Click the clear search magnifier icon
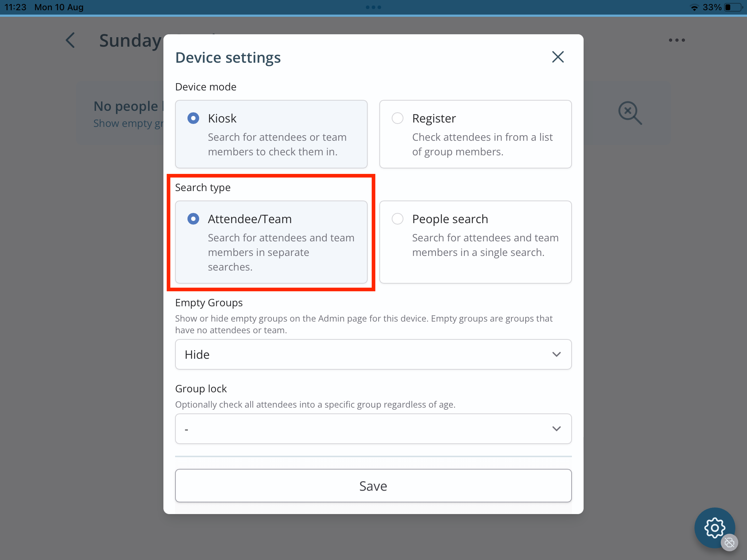747x560 pixels. [630, 113]
